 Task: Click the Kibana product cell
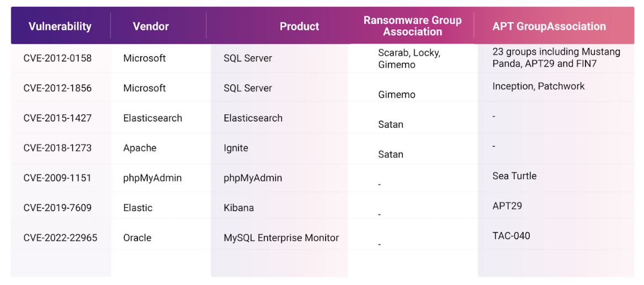tap(238, 208)
